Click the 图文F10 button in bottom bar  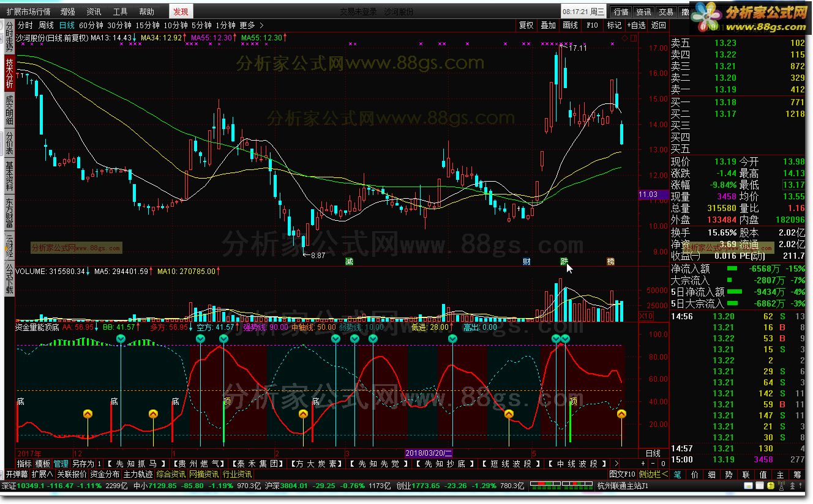pos(622,474)
